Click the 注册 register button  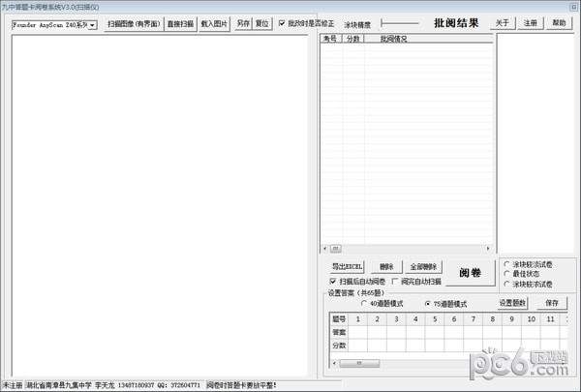[529, 23]
